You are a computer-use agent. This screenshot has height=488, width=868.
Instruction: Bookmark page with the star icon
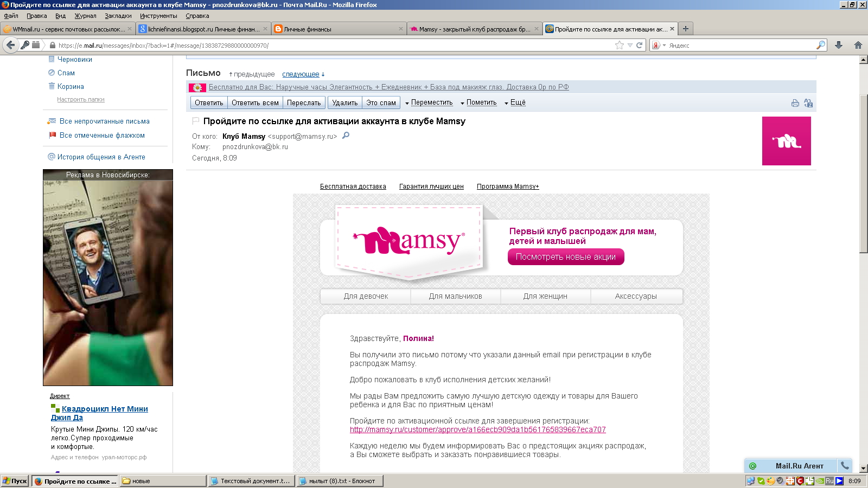(620, 45)
